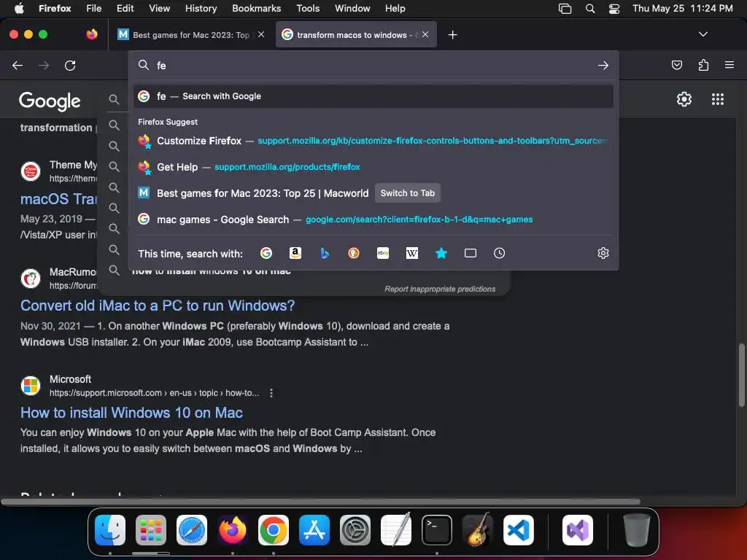Open Finder from the Dock
Viewport: 747px width, 560px height.
pos(110,530)
